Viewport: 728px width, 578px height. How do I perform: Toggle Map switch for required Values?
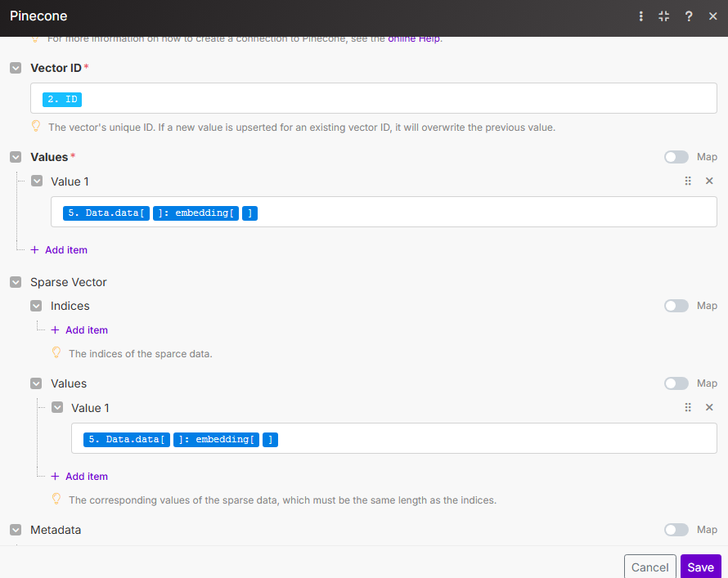tap(676, 157)
